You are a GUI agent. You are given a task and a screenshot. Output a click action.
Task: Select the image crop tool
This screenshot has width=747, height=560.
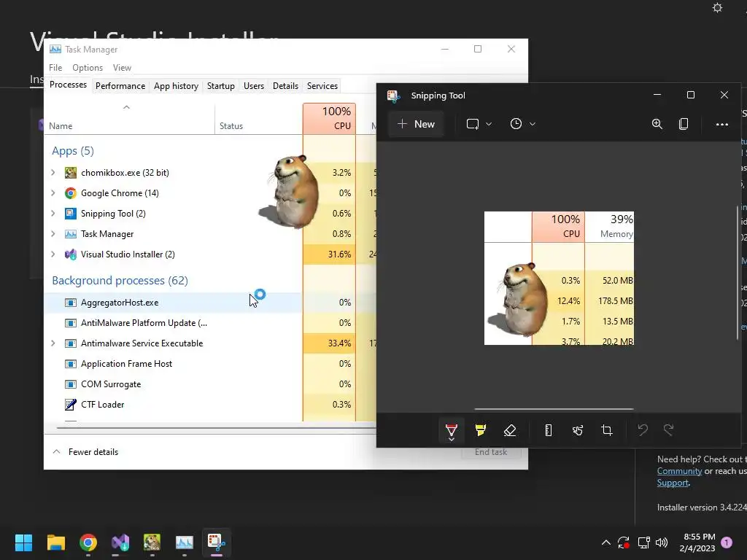coord(606,430)
